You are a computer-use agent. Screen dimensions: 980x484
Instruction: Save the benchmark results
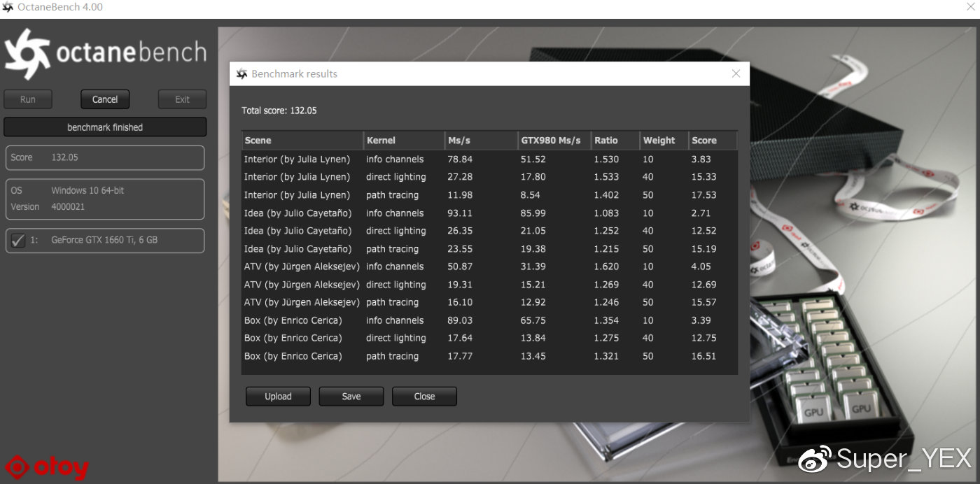[x=351, y=397]
